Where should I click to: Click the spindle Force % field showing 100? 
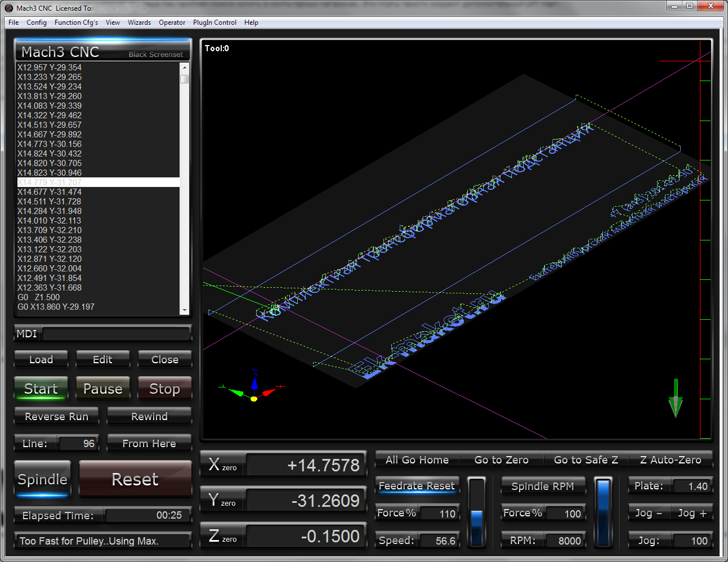click(x=565, y=514)
